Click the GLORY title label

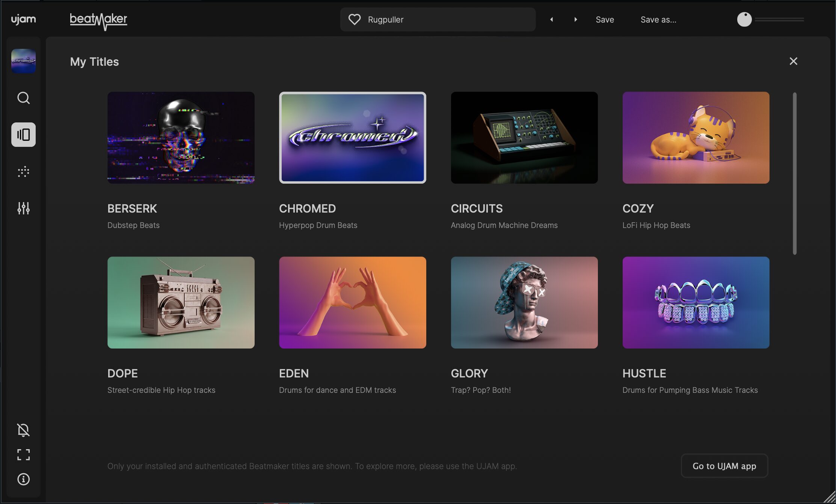point(469,373)
